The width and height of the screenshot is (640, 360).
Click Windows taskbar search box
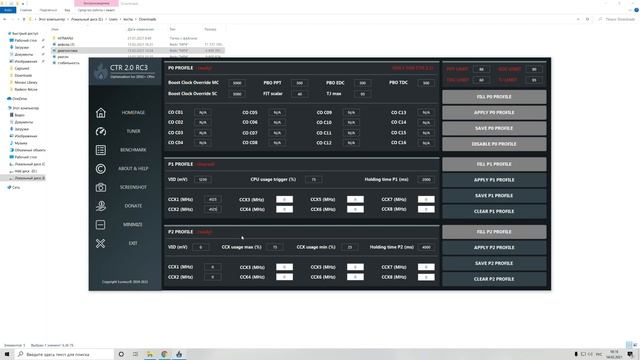coord(65,354)
